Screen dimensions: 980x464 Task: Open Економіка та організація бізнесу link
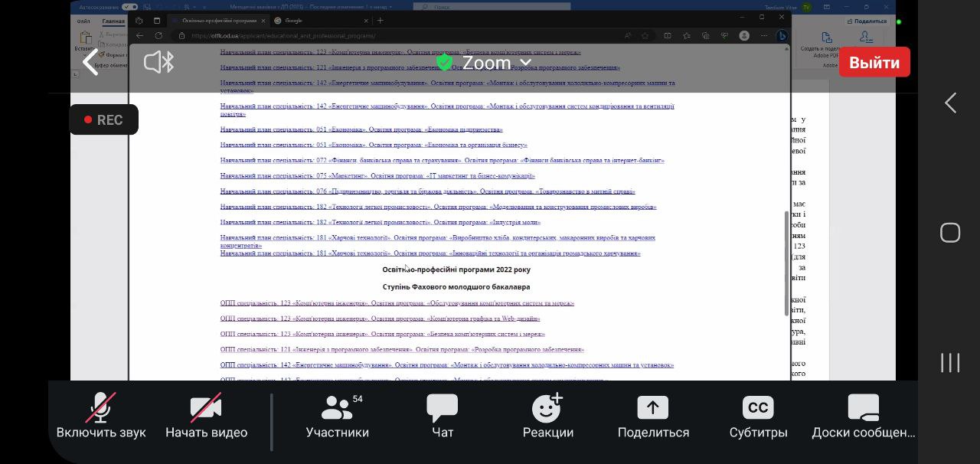click(374, 145)
